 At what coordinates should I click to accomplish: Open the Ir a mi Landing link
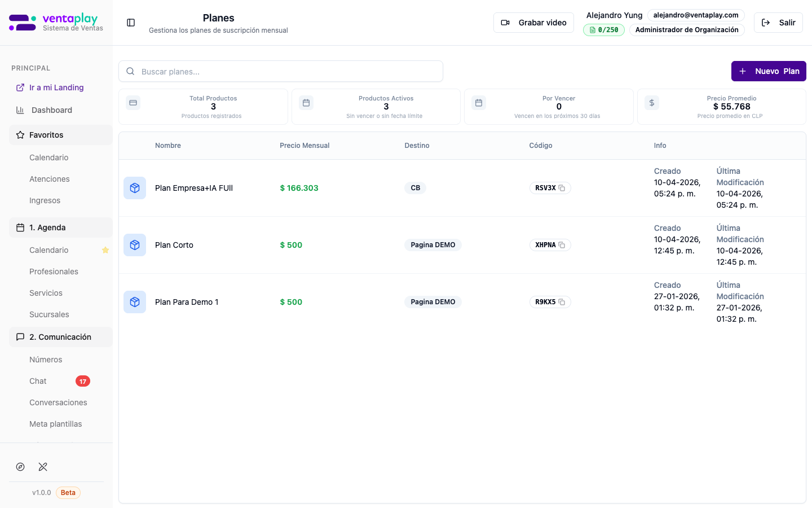[56, 87]
